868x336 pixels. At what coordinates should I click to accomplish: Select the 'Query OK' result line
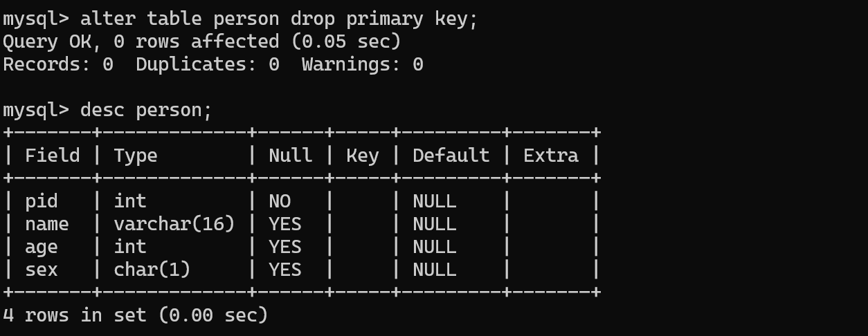(202, 41)
